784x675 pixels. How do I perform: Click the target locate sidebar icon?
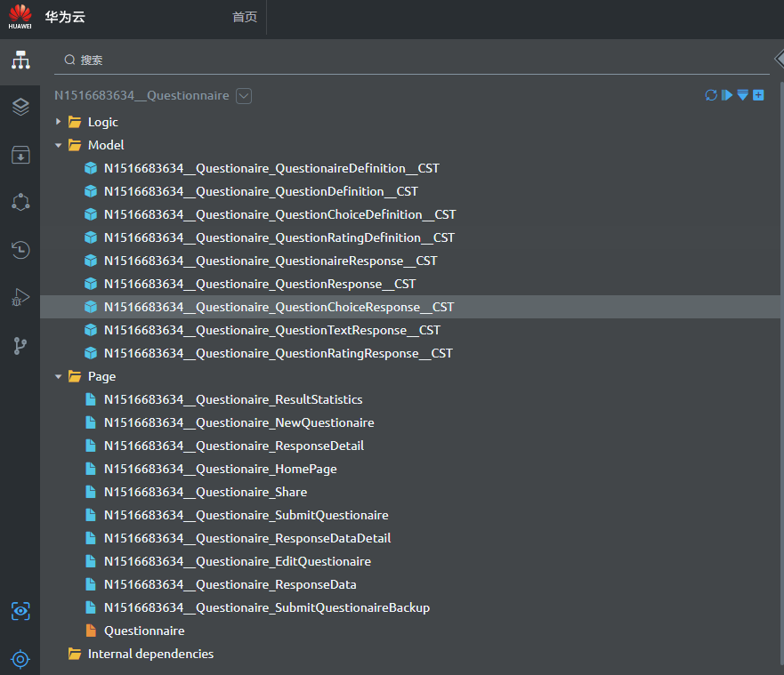20,659
